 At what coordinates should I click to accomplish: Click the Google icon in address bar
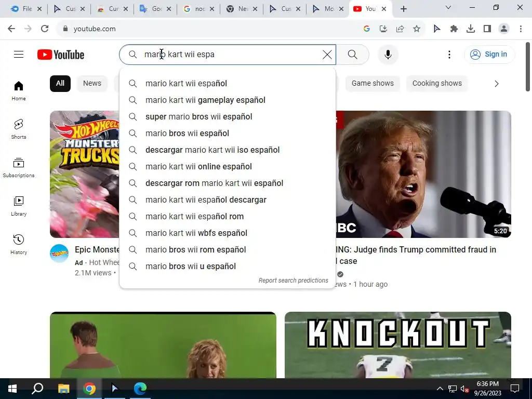point(366,29)
